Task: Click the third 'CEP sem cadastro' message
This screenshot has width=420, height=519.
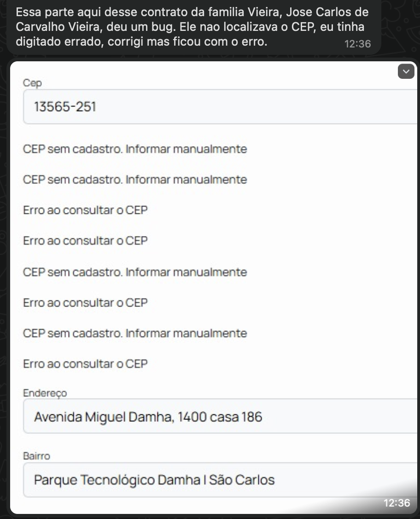Action: 135,272
